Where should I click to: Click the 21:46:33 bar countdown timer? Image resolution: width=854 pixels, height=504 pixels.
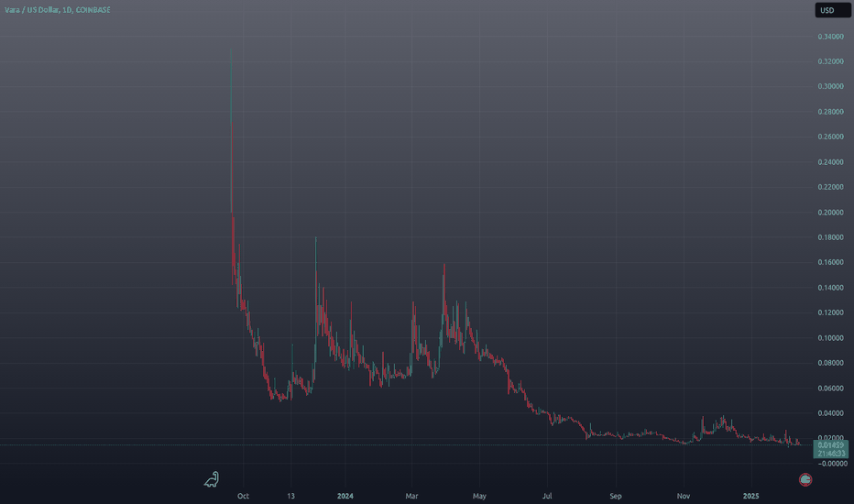(830, 454)
